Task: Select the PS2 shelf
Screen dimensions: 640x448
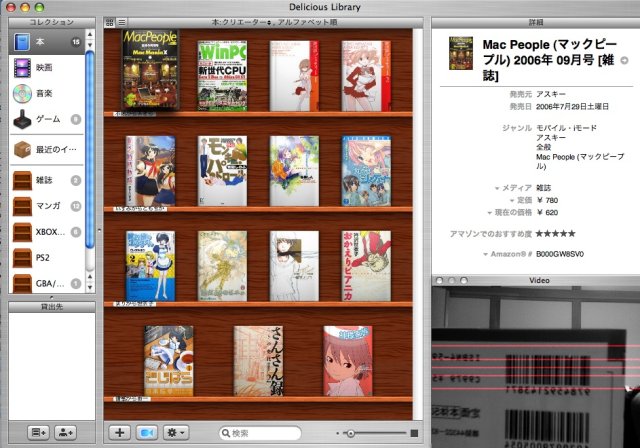Action: [47, 257]
